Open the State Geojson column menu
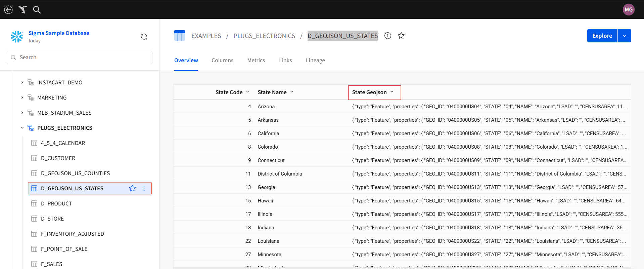 click(392, 92)
